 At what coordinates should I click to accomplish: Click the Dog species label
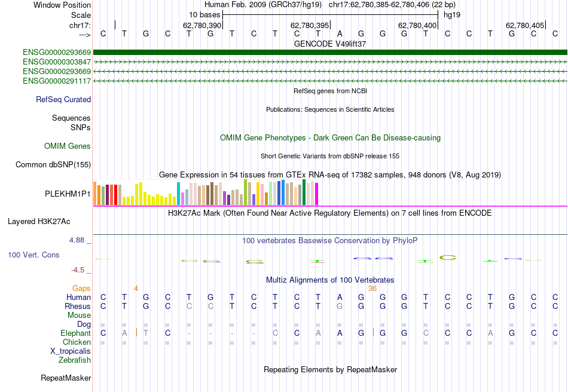(84, 324)
